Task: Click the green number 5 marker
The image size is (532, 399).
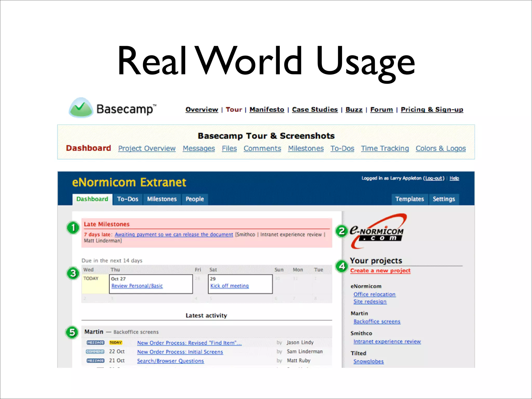Action: click(x=72, y=332)
